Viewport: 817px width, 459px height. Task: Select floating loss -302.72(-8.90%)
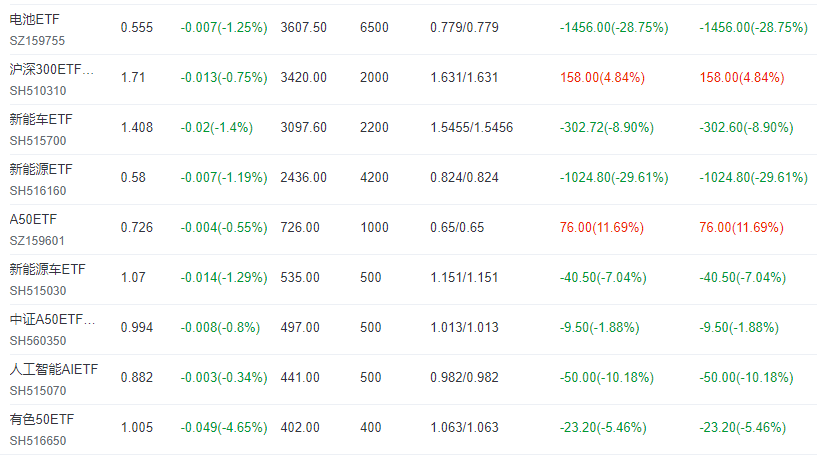pyautogui.click(x=606, y=128)
